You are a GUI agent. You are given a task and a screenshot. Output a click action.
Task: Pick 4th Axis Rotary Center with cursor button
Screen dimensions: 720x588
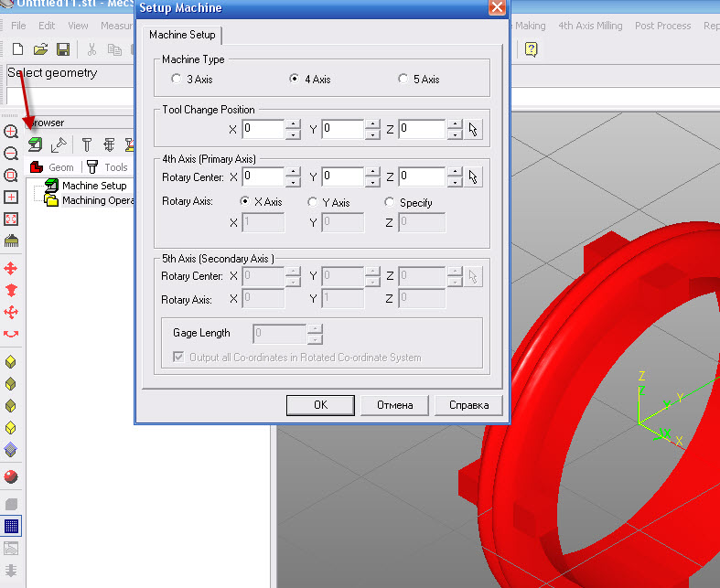473,177
